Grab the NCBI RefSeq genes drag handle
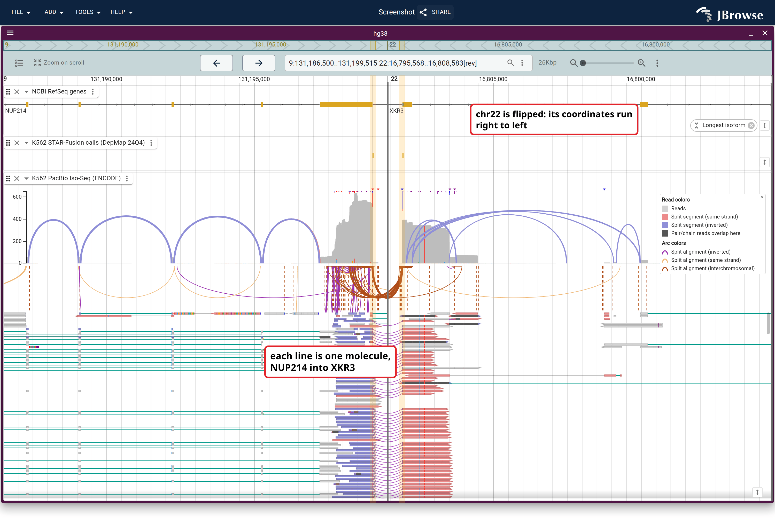This screenshot has width=775, height=532. (x=8, y=92)
